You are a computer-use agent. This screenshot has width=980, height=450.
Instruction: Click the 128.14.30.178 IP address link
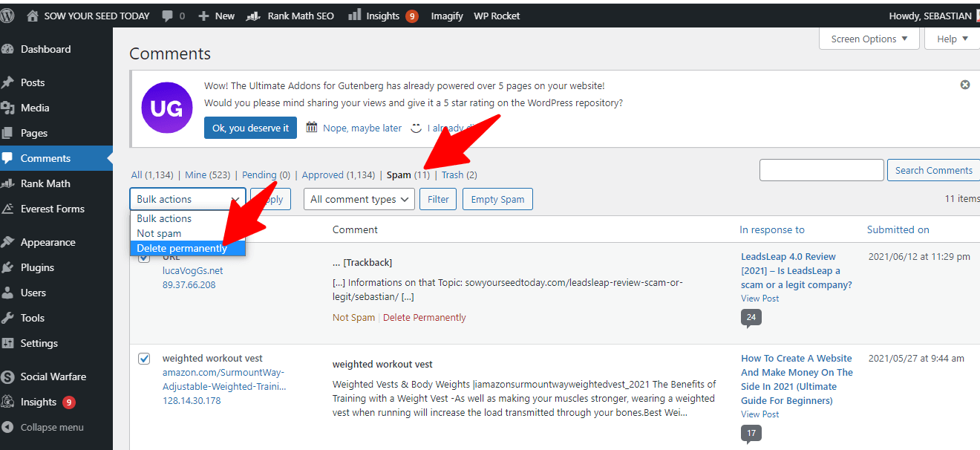(192, 400)
